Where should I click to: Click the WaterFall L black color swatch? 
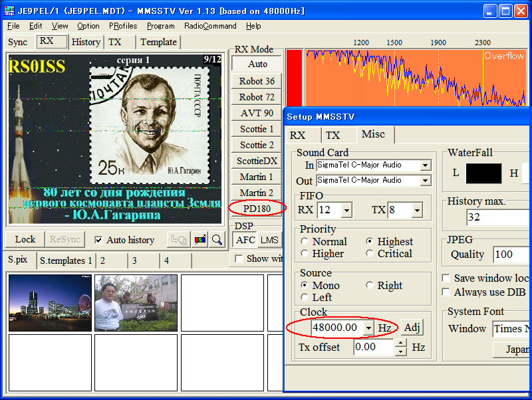click(483, 173)
